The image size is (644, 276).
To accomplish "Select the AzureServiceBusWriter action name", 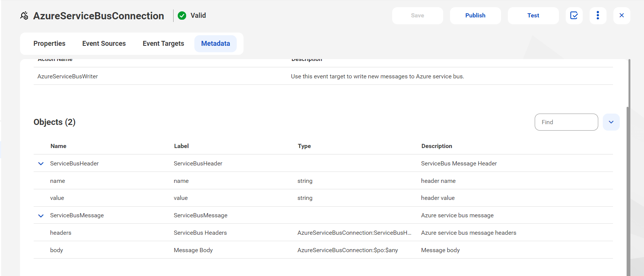I will [x=68, y=76].
